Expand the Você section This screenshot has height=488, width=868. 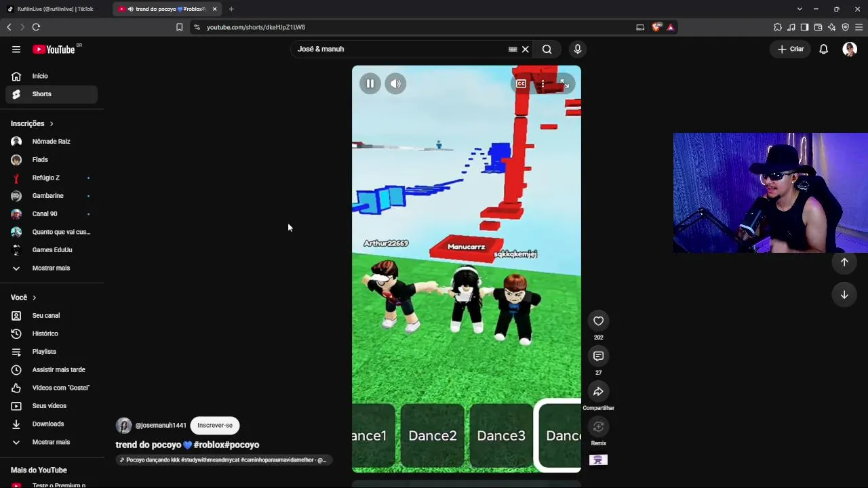(24, 298)
